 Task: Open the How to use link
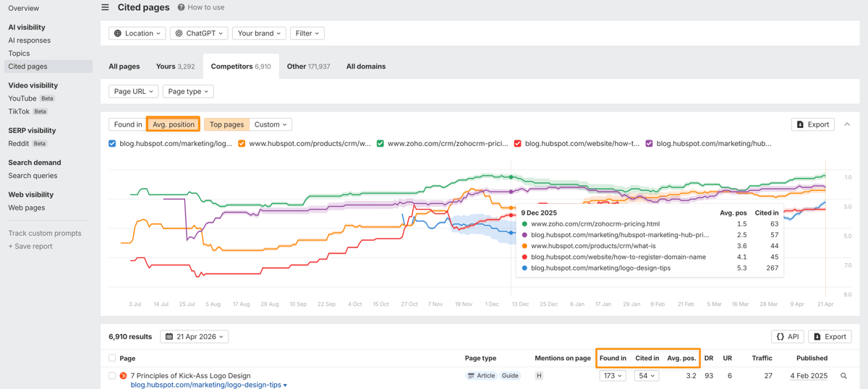205,7
